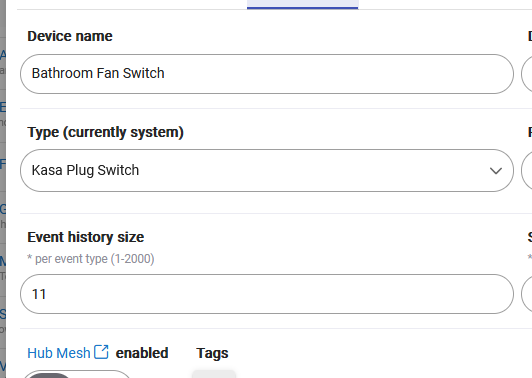Click the Event history size field showing 11

(x=267, y=294)
